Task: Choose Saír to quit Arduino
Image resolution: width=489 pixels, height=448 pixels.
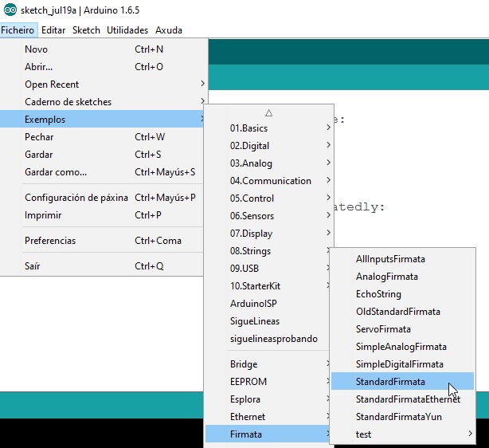Action: coord(34,266)
